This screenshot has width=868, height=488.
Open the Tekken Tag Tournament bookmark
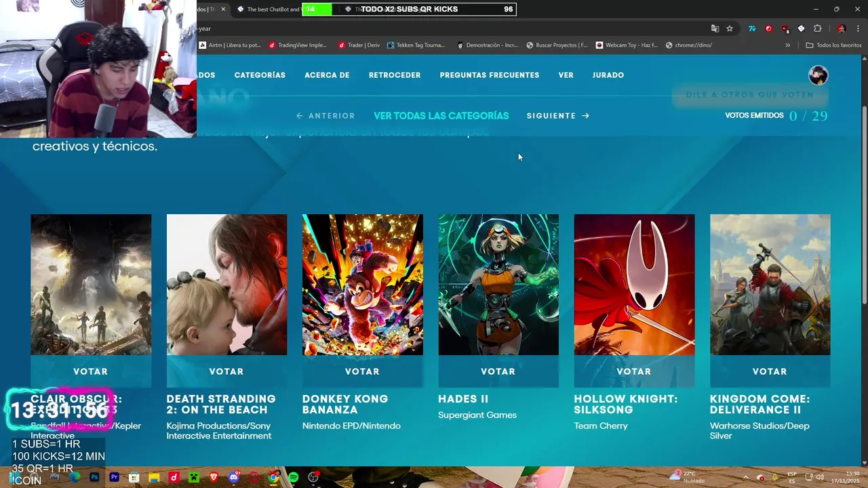click(x=416, y=45)
